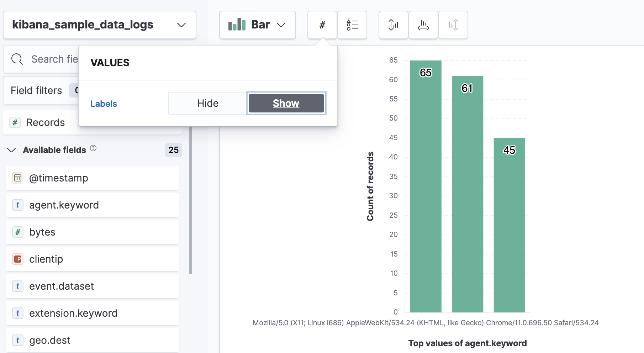Click the number icon beside bytes field
The height and width of the screenshot is (353, 644).
[17, 232]
